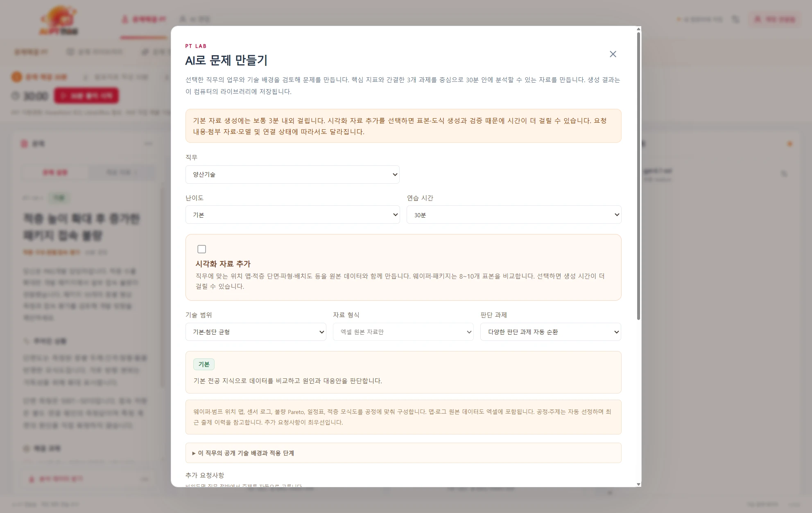Click the 기본 자료 생성에는 보통 3분 notice
Screen dimensions: 812x513
point(403,126)
